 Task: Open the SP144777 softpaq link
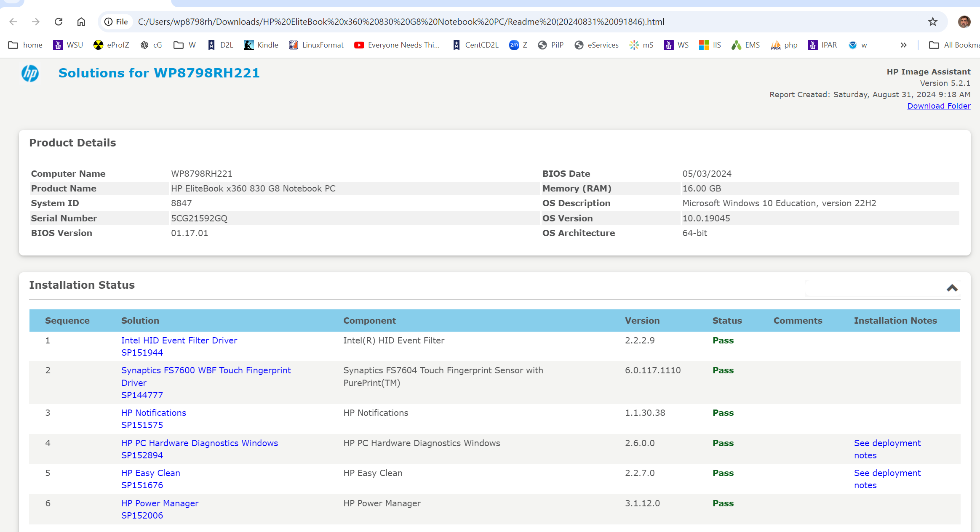pos(142,395)
